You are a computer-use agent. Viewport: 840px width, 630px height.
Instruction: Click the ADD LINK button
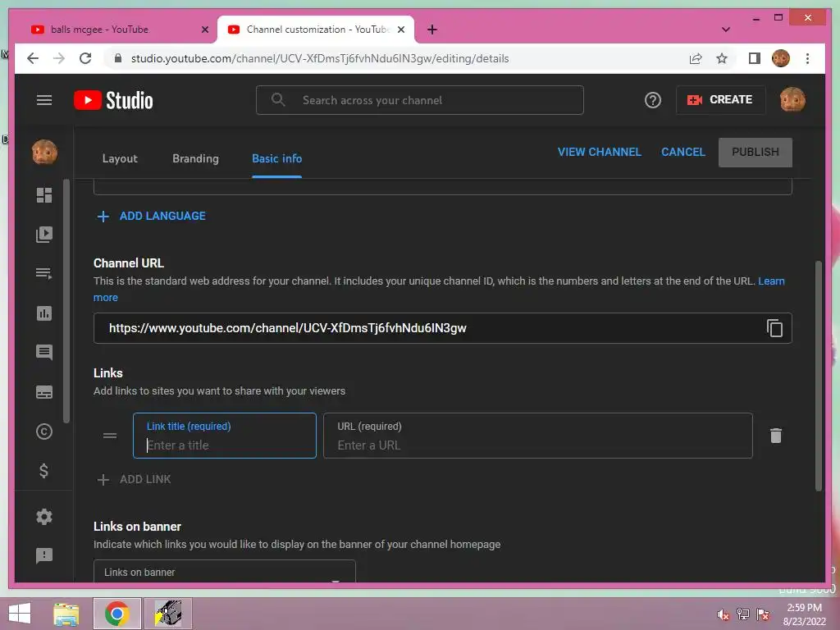point(134,479)
